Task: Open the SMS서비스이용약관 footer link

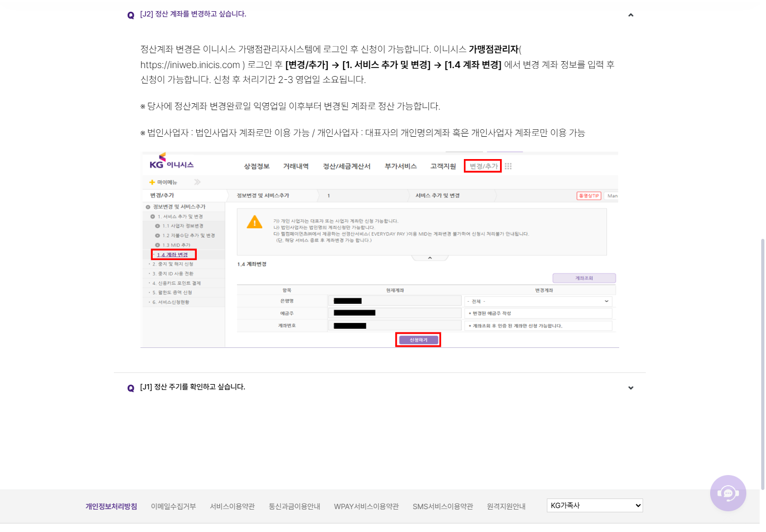Action: click(443, 506)
